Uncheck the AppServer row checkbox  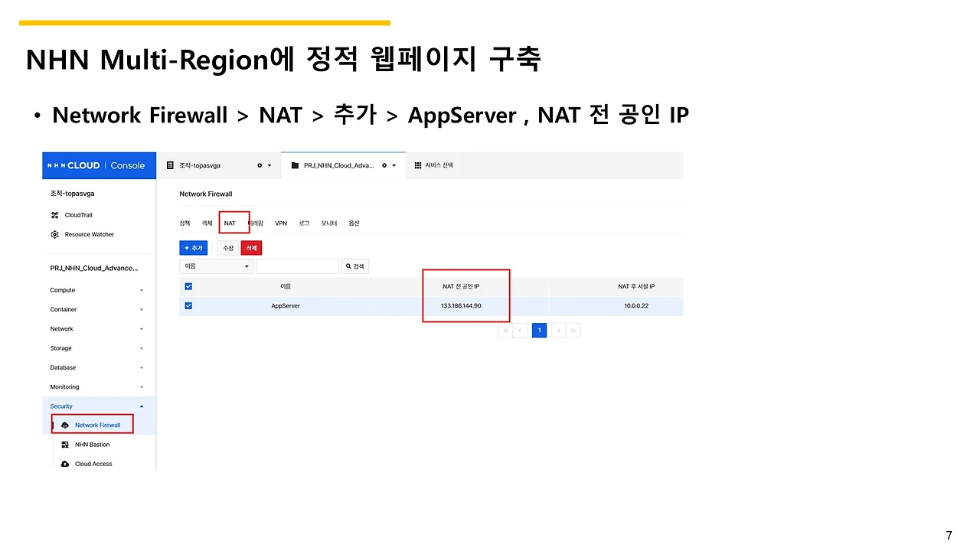point(188,305)
